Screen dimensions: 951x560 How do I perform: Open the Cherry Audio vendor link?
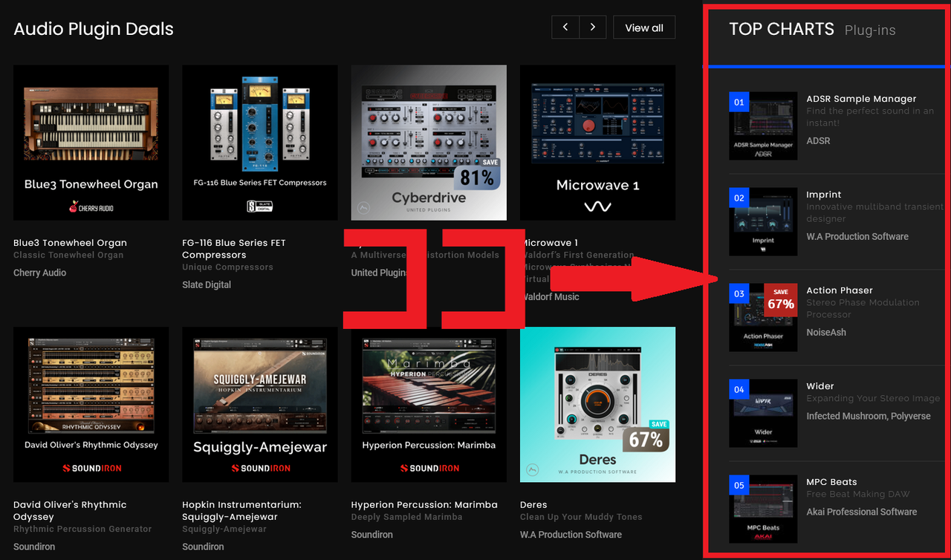(39, 273)
